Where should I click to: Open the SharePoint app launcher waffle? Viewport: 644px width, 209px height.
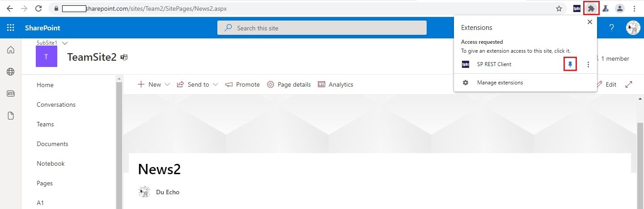coord(10,28)
